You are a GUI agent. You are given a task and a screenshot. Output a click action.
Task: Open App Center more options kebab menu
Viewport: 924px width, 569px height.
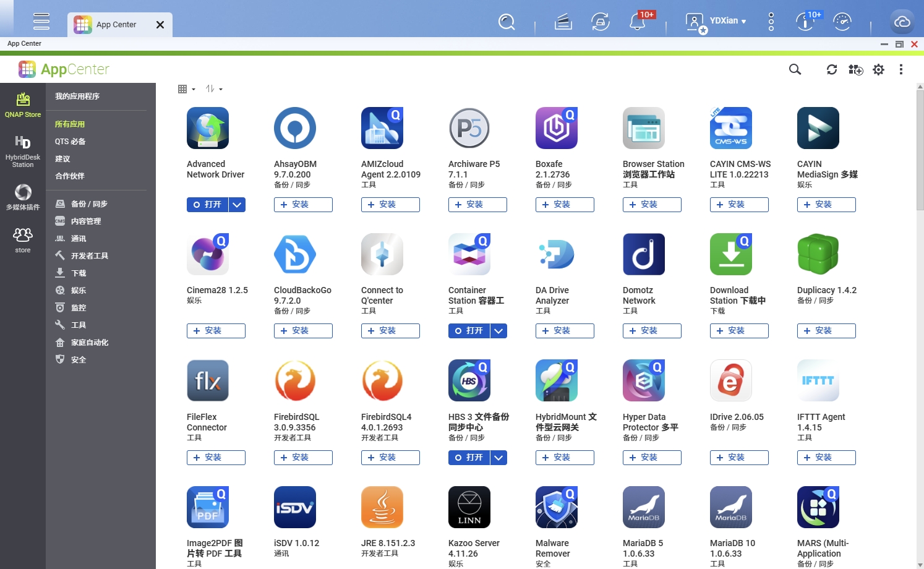tap(901, 69)
